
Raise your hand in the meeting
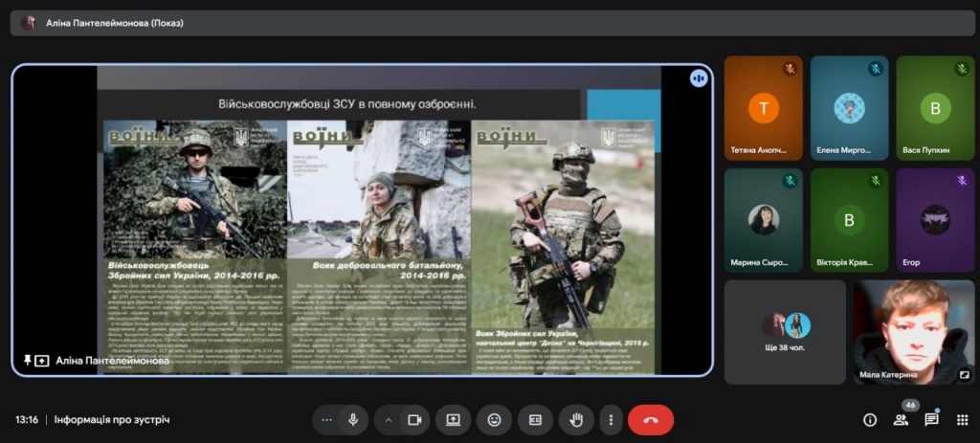point(576,419)
